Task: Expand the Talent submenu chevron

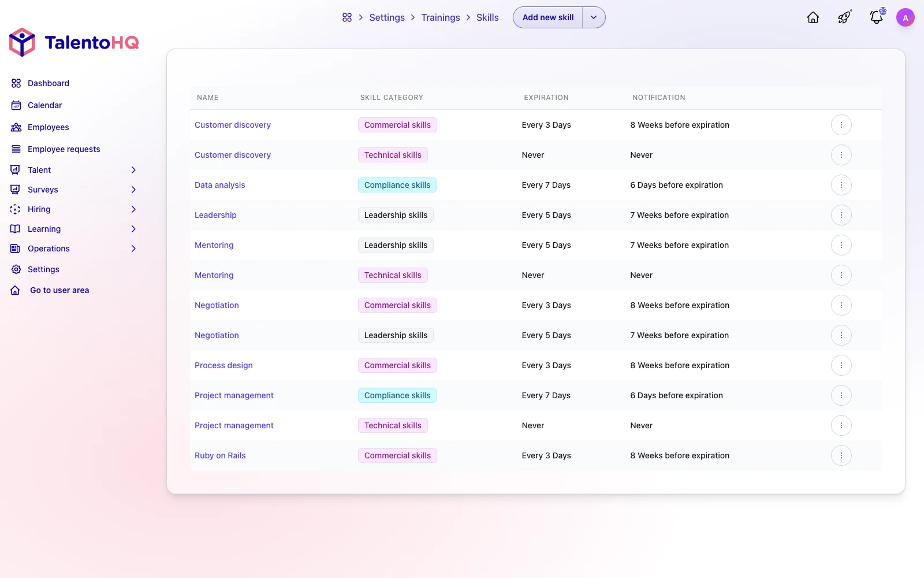Action: [133, 170]
